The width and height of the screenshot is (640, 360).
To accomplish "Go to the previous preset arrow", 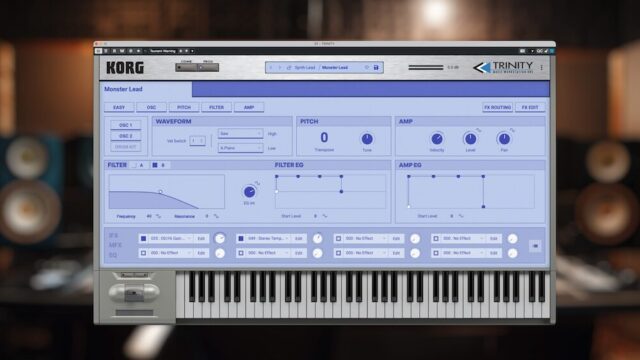I will click(x=271, y=67).
